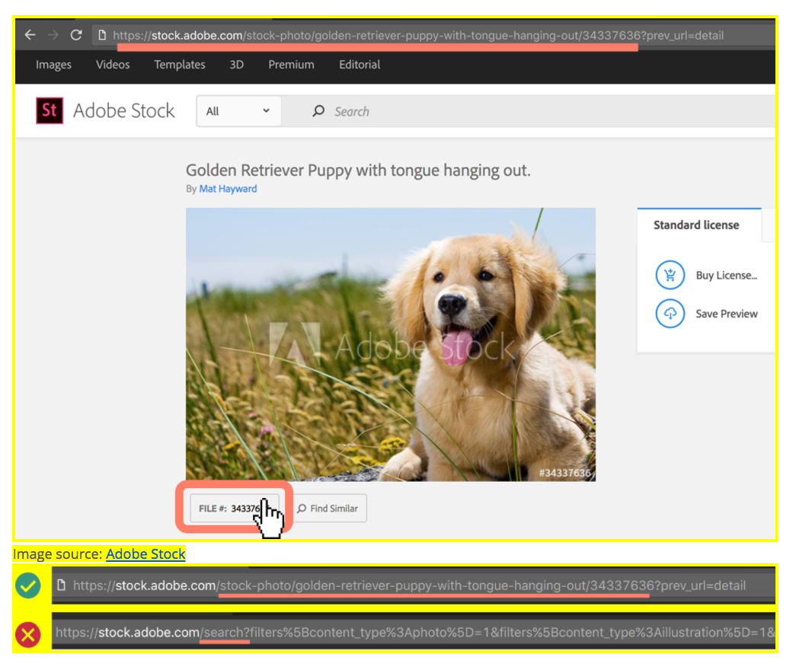
Task: Click the Find Similar button
Action: [328, 509]
